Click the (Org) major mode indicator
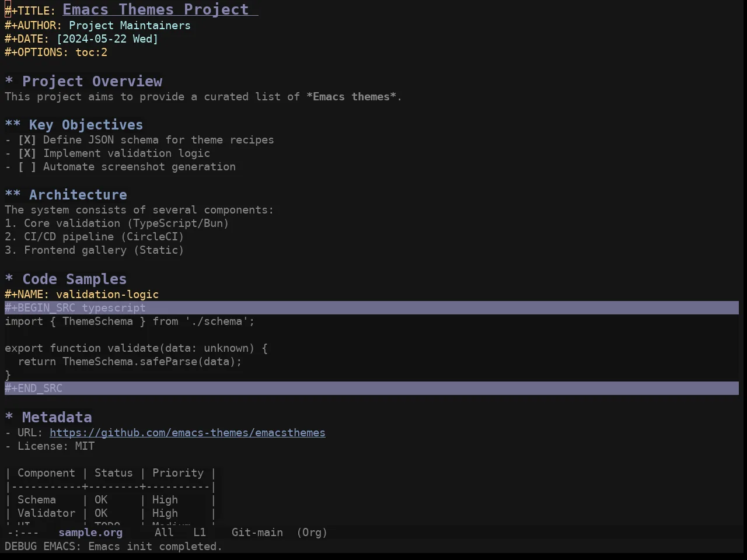 point(312,533)
